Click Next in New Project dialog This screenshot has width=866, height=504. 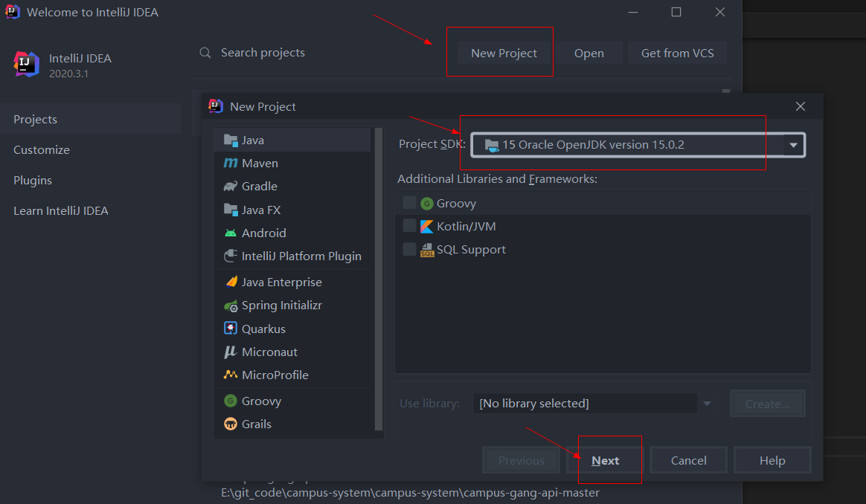pos(605,460)
